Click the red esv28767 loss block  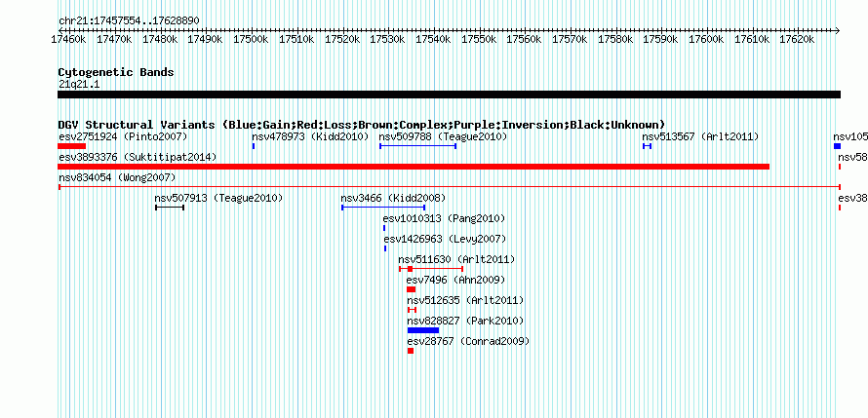[411, 351]
